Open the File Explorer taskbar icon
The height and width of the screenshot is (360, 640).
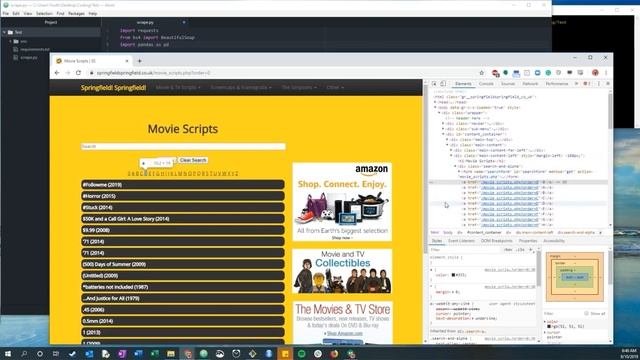(x=171, y=353)
